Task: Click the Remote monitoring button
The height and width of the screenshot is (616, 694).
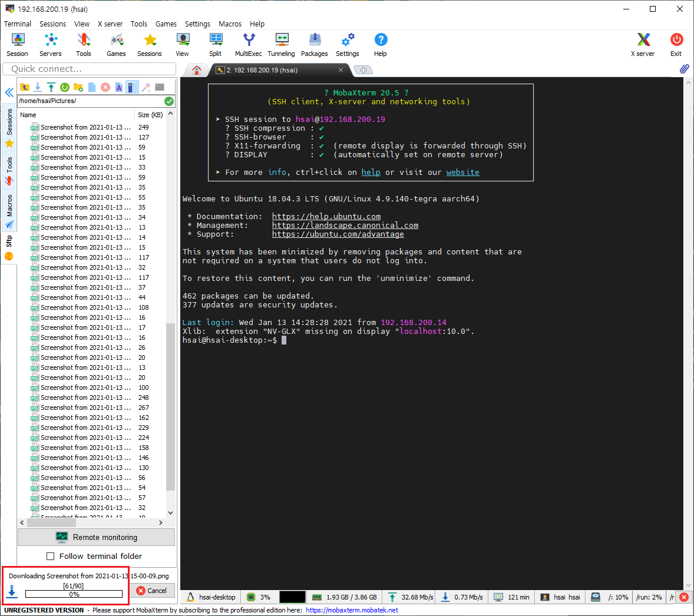Action: [x=97, y=537]
